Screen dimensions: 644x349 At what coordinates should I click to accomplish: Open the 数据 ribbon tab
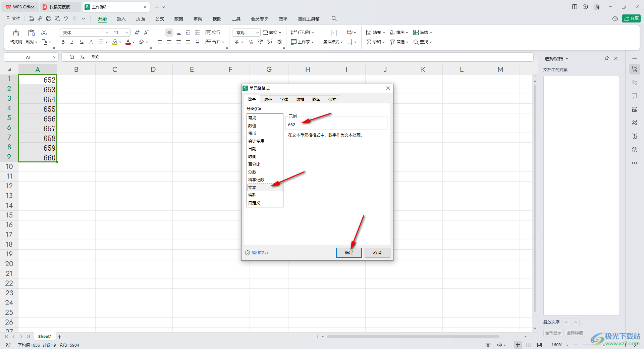(179, 19)
